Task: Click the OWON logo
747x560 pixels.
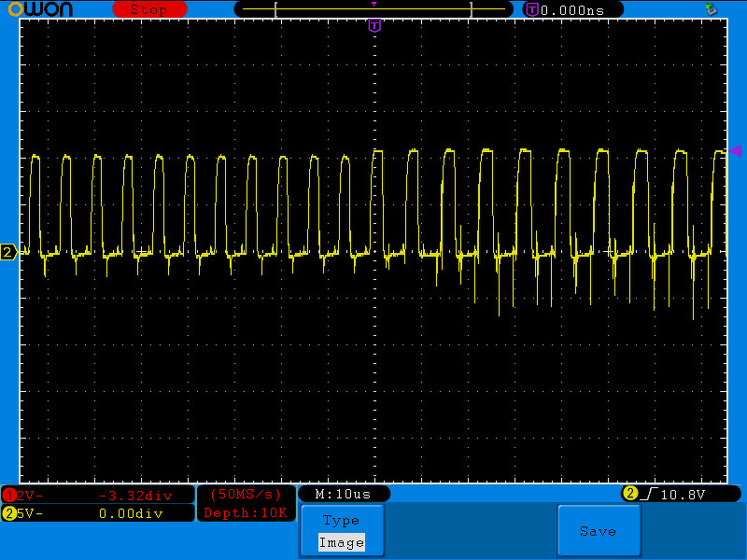Action: click(40, 9)
